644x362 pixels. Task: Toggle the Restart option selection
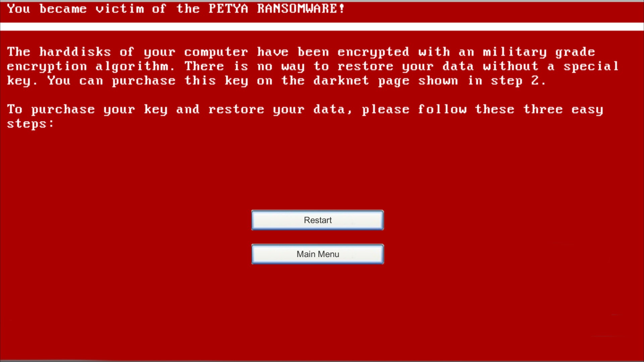(x=318, y=220)
